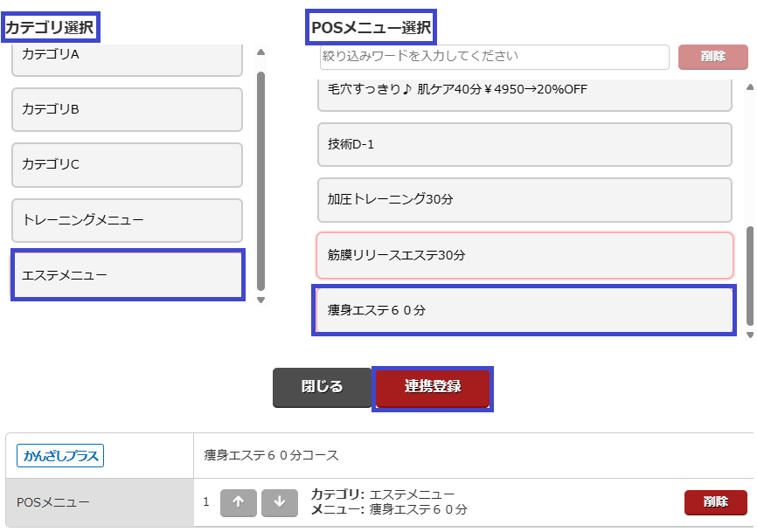This screenshot has height=532, width=757.
Task: Select 筋膜リリースエステ30分 menu item
Action: point(524,255)
